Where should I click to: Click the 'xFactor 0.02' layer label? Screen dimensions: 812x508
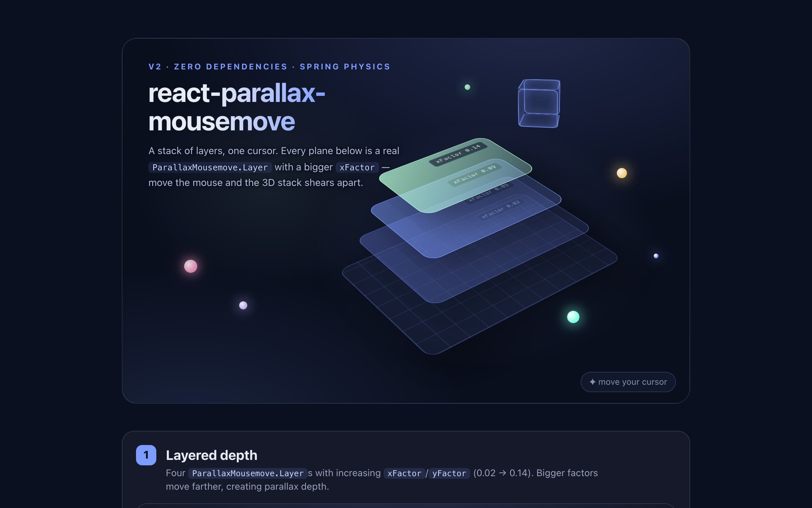tap(501, 209)
